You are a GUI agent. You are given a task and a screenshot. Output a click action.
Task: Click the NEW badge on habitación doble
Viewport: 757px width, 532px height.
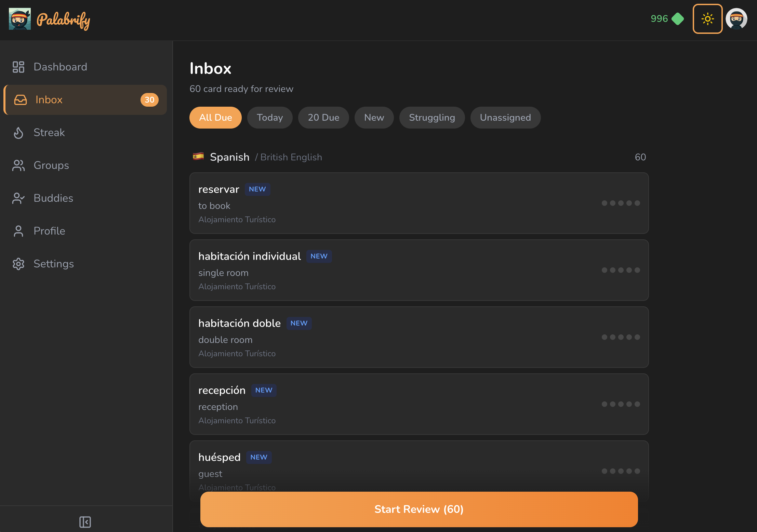(x=299, y=323)
